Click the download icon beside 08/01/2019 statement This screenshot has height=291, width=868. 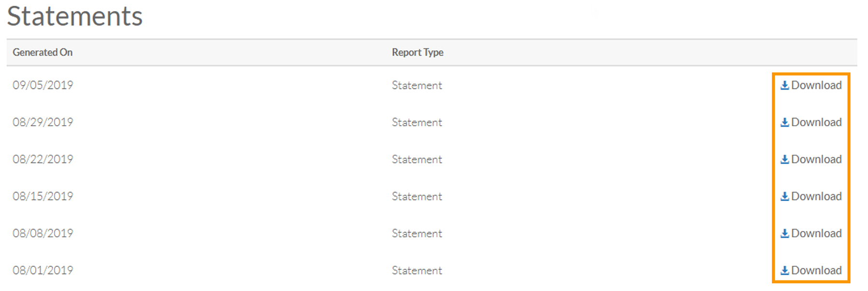point(785,270)
